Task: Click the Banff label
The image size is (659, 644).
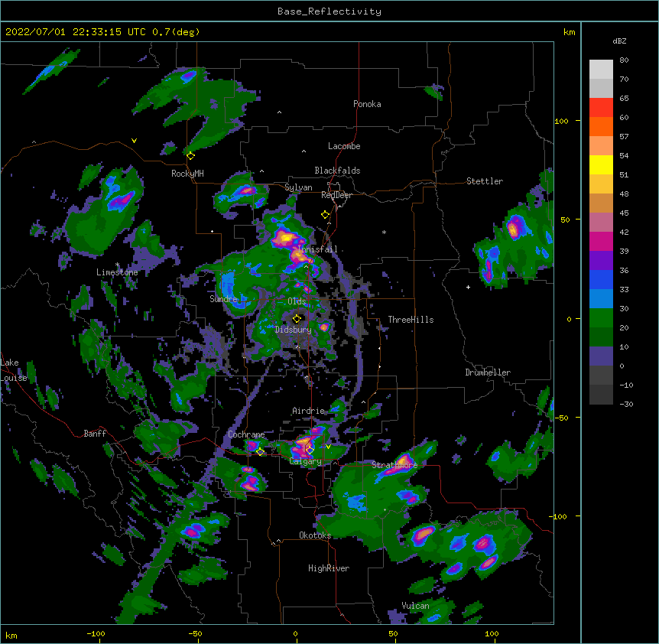Action: coord(95,434)
